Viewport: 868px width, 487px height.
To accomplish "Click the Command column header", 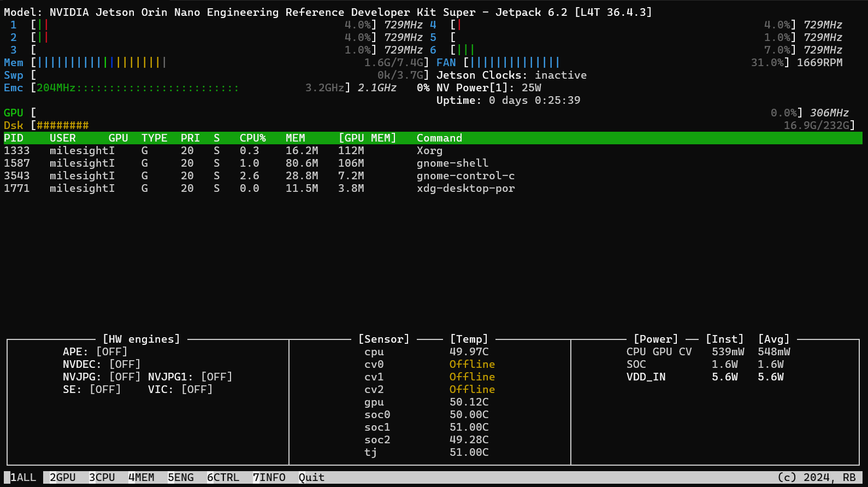I will click(x=439, y=138).
